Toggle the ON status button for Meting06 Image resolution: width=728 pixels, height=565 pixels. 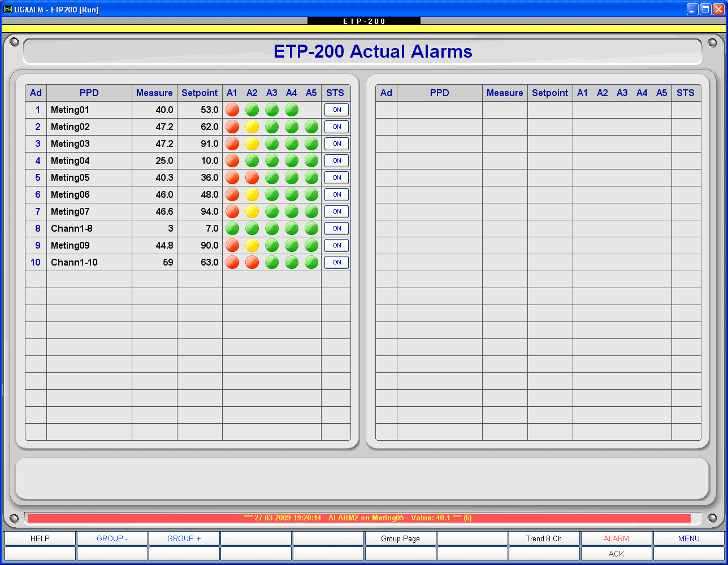pos(336,194)
